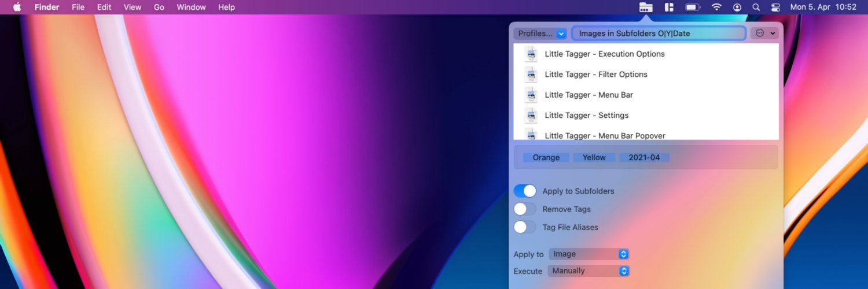Screen dimensions: 868x289
Task: Click the Little Tagger menu bar icon
Action: pos(646,7)
